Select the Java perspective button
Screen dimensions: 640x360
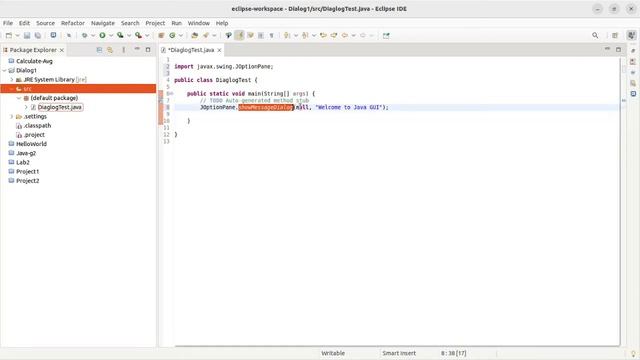[x=631, y=36]
